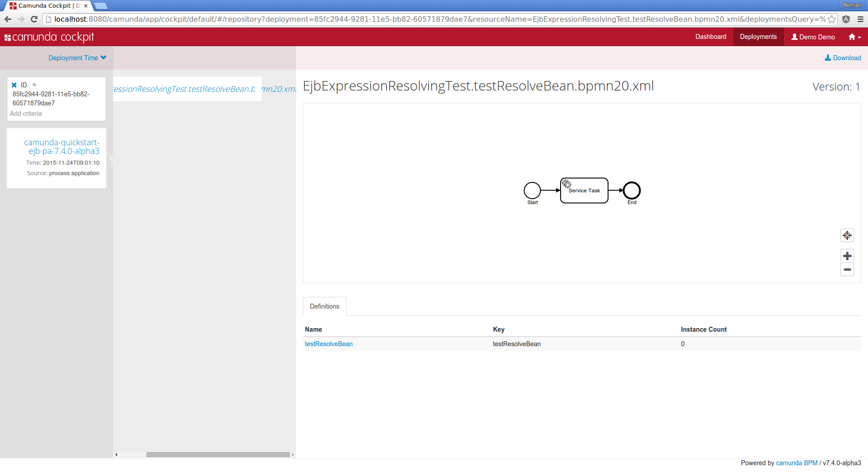Click the Roman profile button
Viewport: 868px width, 472px height.
852,5
